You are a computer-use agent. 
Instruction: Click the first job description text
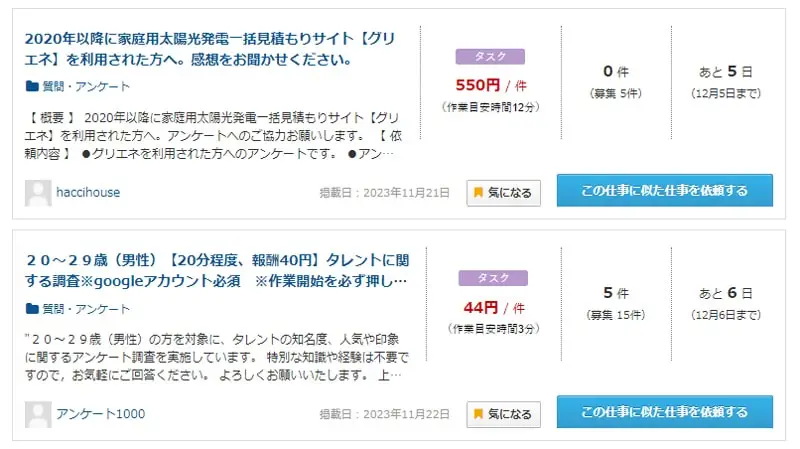(x=213, y=136)
